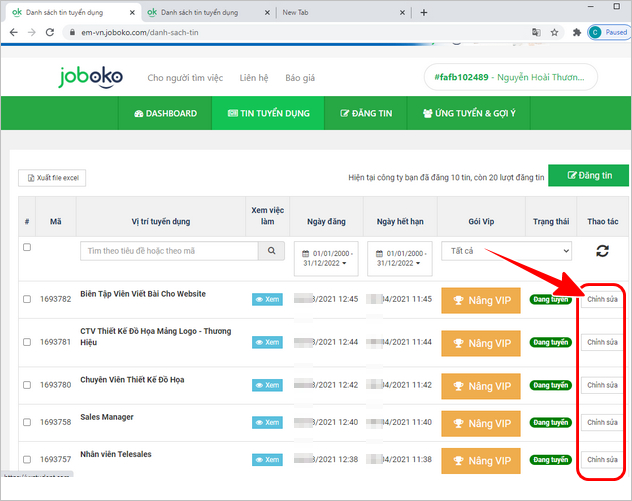Image resolution: width=632 pixels, height=501 pixels.
Task: Open the DASHBOARD navigation tab
Action: coord(165,114)
